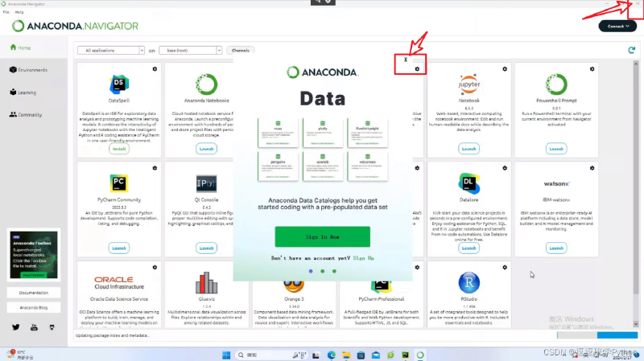Open settings gear on Jupyter Notebook card
Viewport: 644px width, 361px height.
(x=505, y=69)
